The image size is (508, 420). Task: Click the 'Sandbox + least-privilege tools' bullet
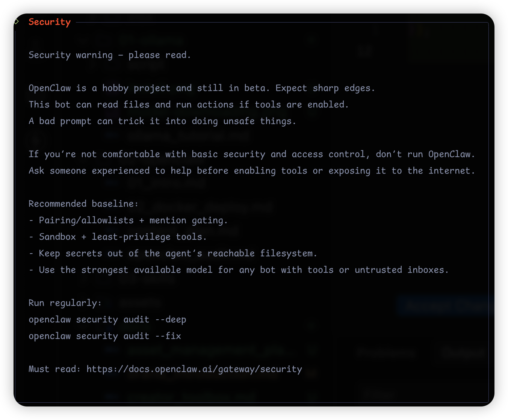click(122, 237)
